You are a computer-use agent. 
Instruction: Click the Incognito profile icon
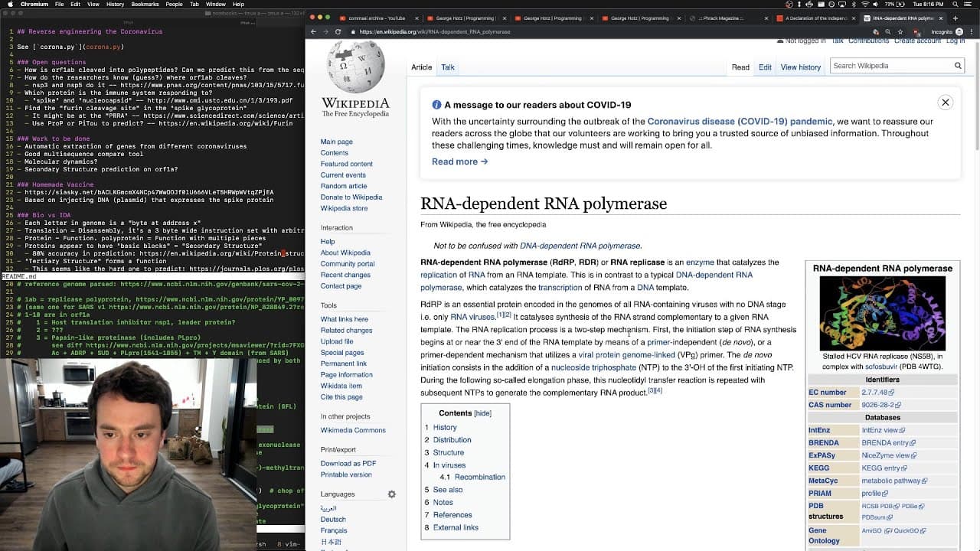tap(960, 31)
